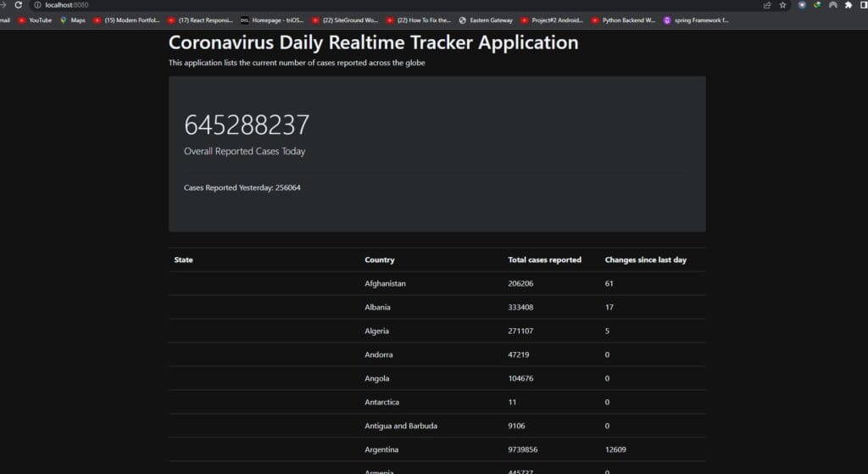
Task: Open the SiteGround bookmark
Action: [345, 20]
